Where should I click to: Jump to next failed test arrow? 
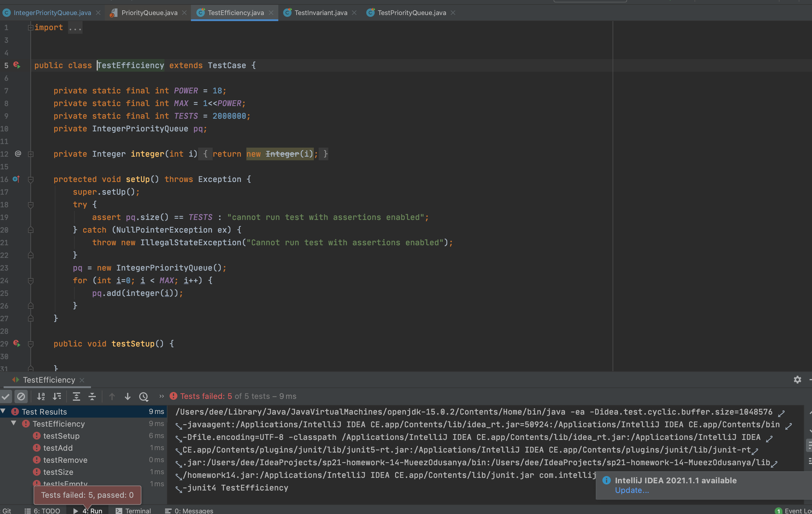coord(127,396)
